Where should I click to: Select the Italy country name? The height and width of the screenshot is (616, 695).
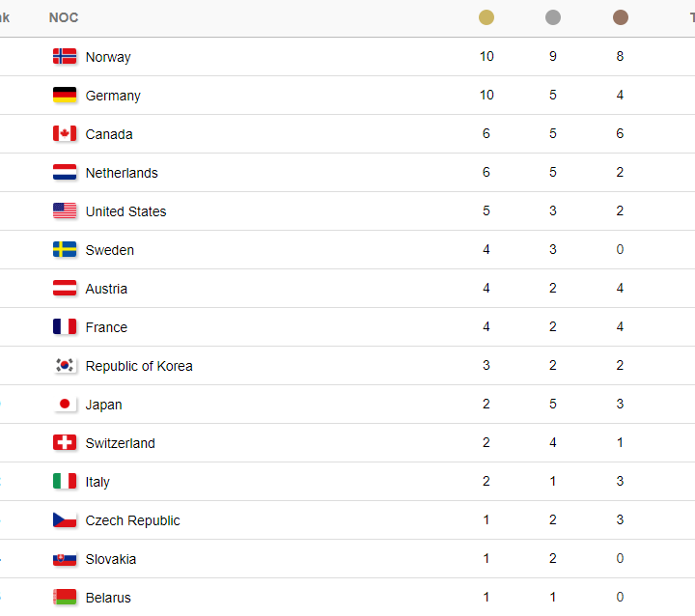(97, 482)
